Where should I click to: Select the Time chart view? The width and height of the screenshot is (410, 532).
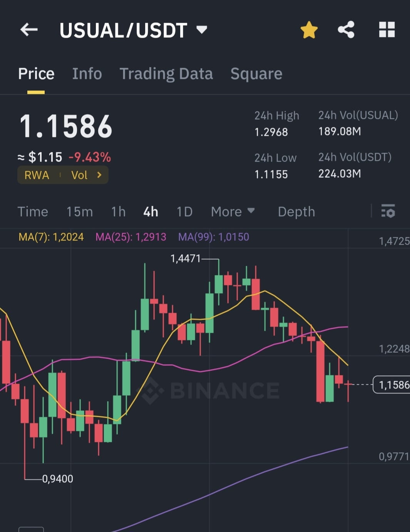pyautogui.click(x=33, y=212)
